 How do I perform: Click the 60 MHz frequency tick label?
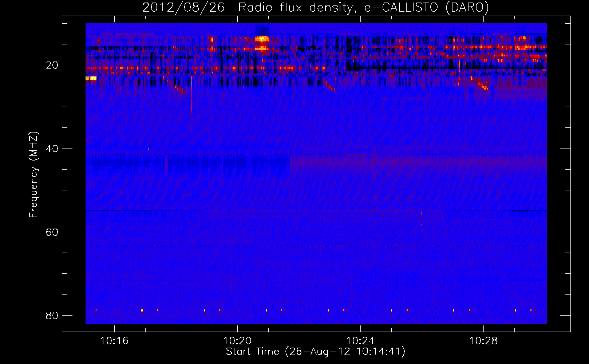pos(52,232)
